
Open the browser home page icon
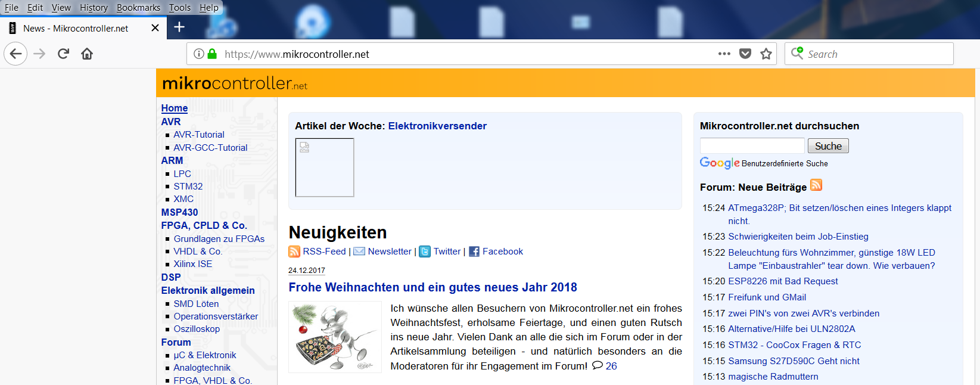coord(87,54)
